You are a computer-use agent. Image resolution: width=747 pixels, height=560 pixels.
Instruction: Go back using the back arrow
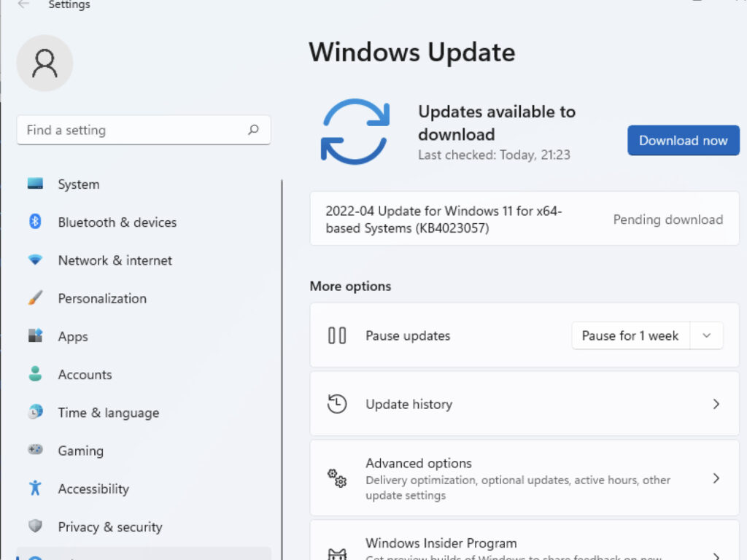[24, 4]
